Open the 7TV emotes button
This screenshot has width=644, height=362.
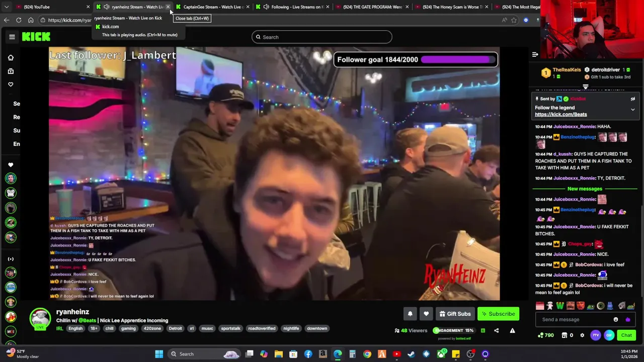(x=596, y=335)
